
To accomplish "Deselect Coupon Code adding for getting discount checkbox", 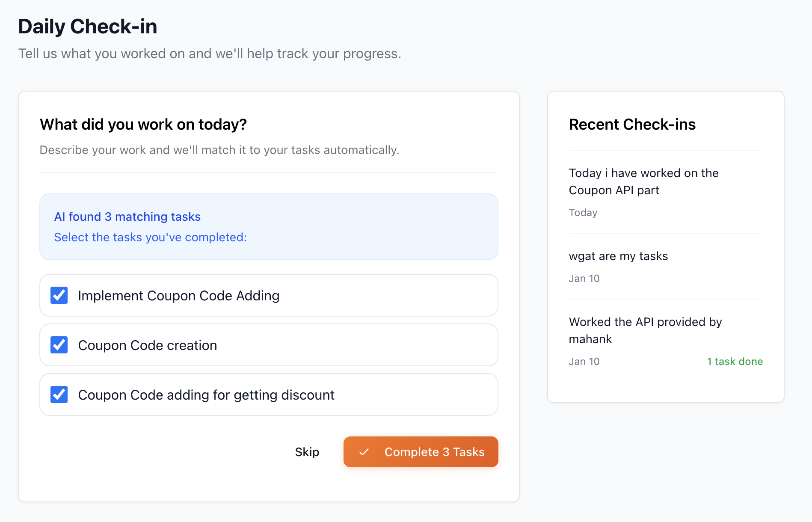I will 59,394.
